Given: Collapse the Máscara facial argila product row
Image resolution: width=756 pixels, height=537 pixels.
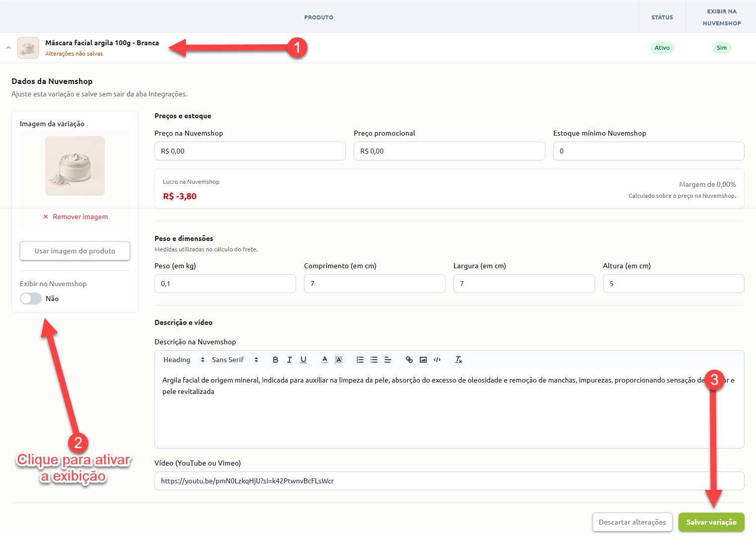Looking at the screenshot, I should click(x=8, y=48).
